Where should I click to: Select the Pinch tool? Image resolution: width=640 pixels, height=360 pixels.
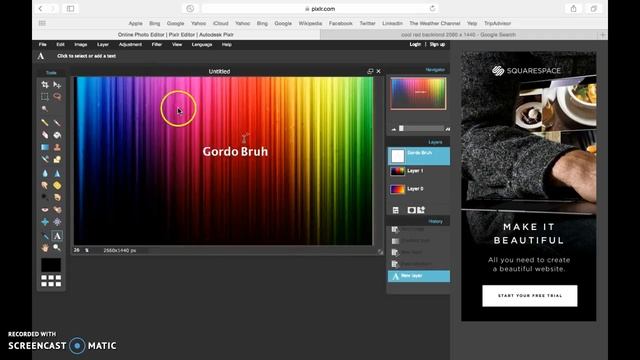[x=57, y=222]
